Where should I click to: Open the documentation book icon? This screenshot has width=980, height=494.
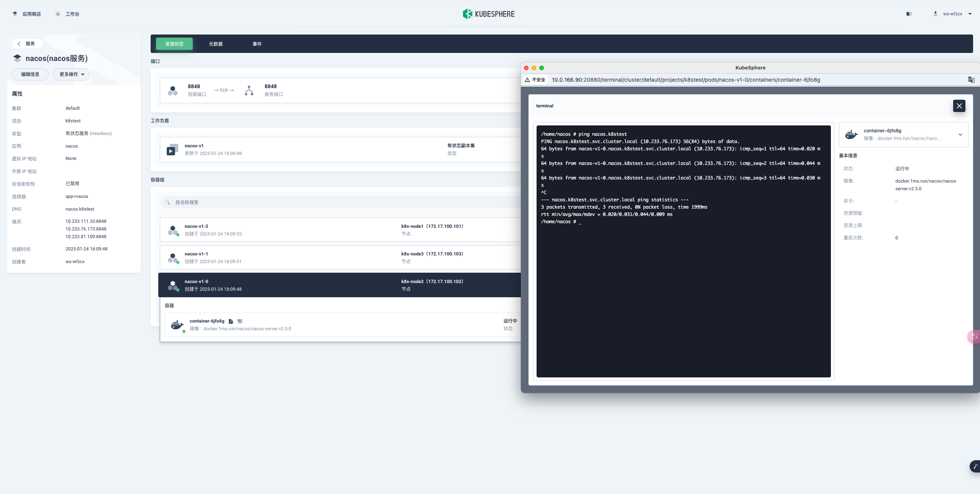(909, 14)
